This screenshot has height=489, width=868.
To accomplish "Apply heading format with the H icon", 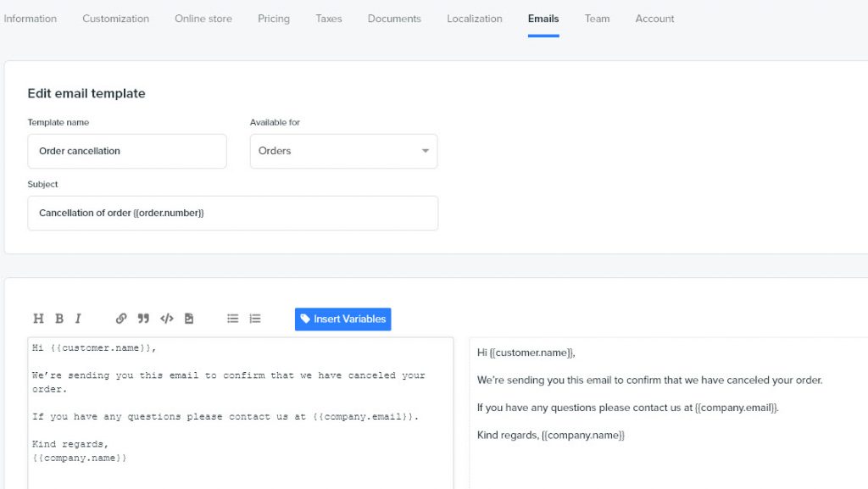I will (x=38, y=319).
